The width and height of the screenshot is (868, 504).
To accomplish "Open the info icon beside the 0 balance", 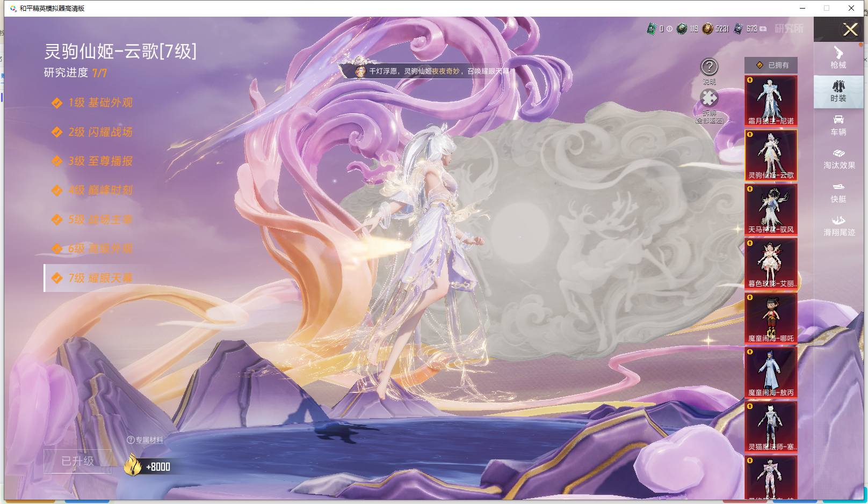I will click(x=669, y=29).
